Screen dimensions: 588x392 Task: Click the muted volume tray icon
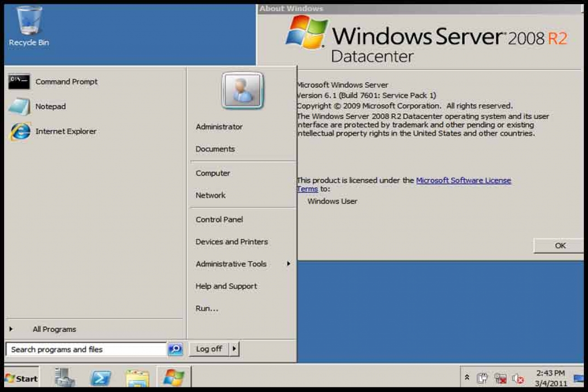point(518,379)
